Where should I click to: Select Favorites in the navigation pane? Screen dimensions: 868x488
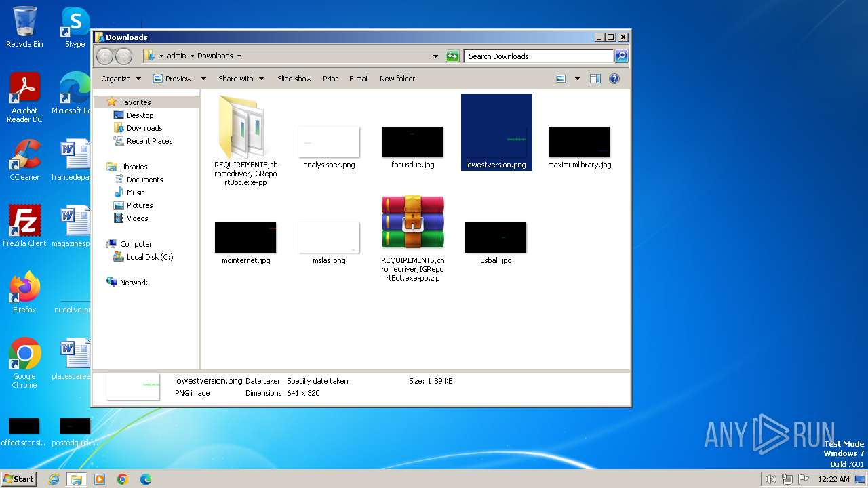(135, 102)
